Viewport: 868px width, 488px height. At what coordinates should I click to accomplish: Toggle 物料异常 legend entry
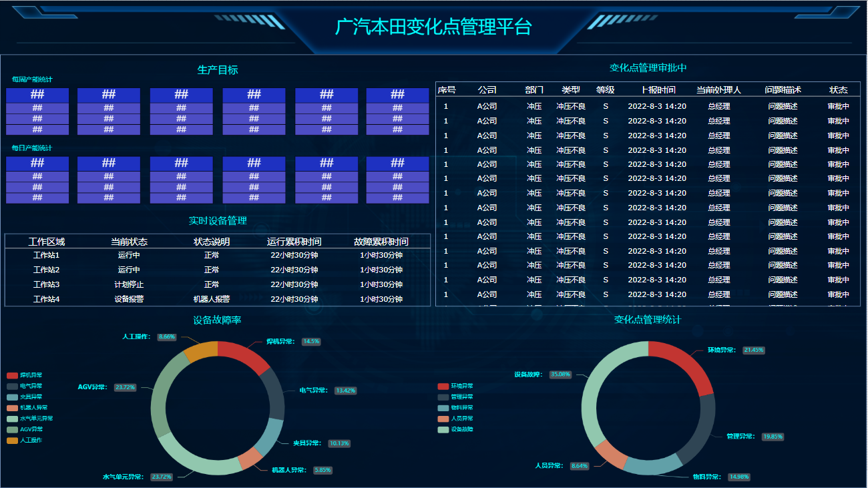[x=455, y=407]
